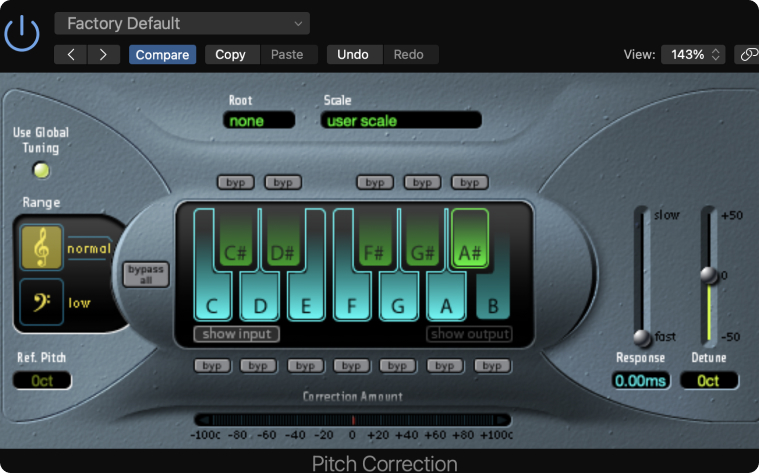The width and height of the screenshot is (759, 473).
Task: Click the Pitch Correction title text
Action: tap(384, 463)
